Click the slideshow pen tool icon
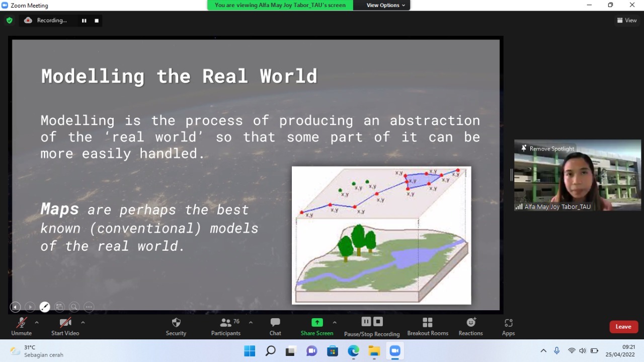This screenshot has width=644, height=362. pos(45,307)
